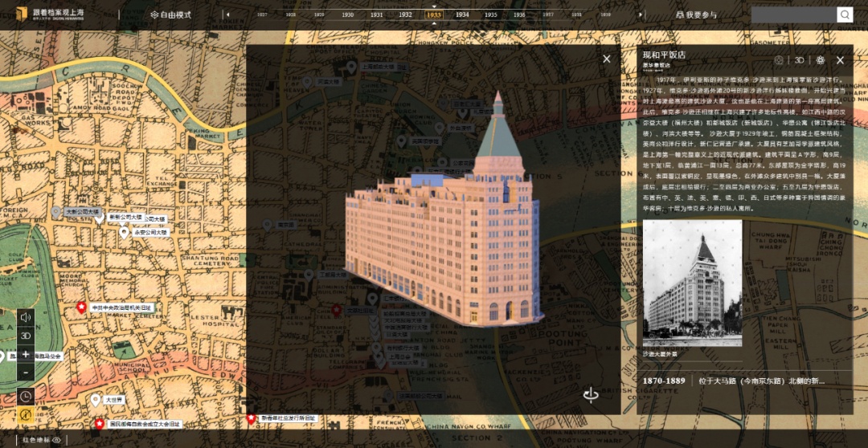Click the 河滨大楼 map pin
This screenshot has width=868, height=448.
pyautogui.click(x=307, y=83)
